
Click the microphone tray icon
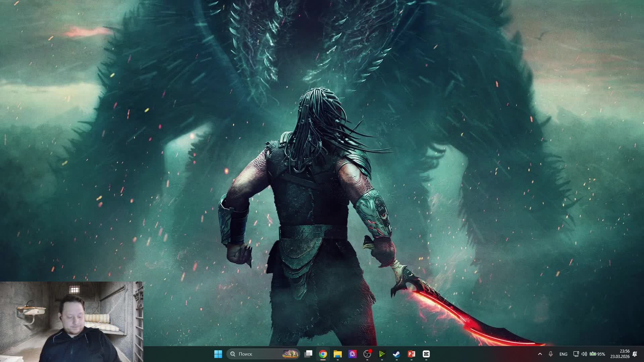550,354
